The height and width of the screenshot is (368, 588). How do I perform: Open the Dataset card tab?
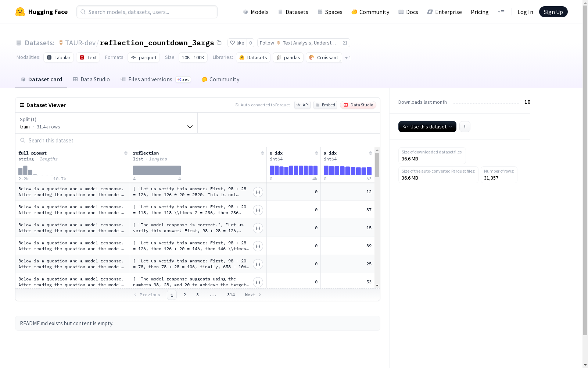tap(41, 79)
